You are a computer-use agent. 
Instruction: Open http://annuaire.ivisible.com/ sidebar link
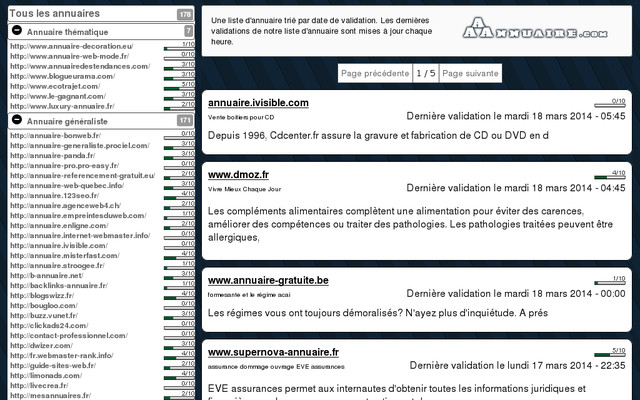[59, 246]
